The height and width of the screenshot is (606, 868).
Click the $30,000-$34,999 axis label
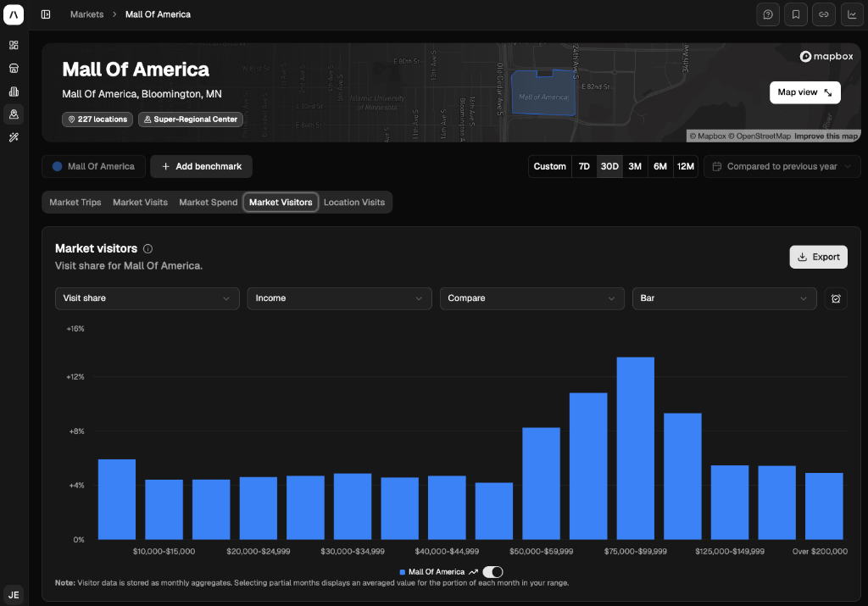click(x=353, y=552)
